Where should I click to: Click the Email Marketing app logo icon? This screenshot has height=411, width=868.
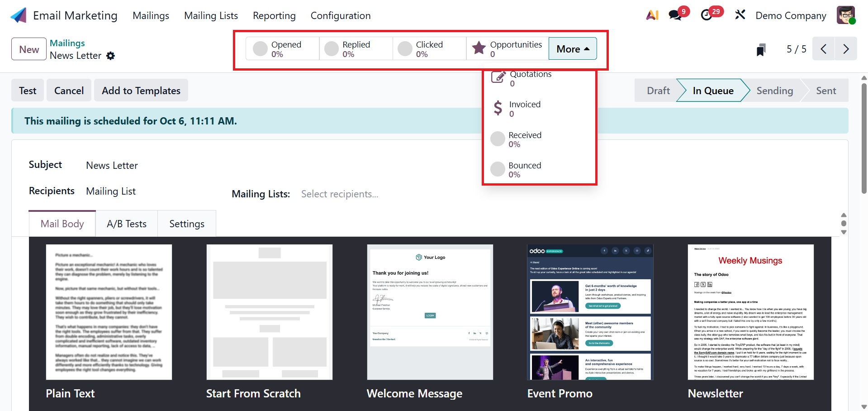(x=19, y=15)
